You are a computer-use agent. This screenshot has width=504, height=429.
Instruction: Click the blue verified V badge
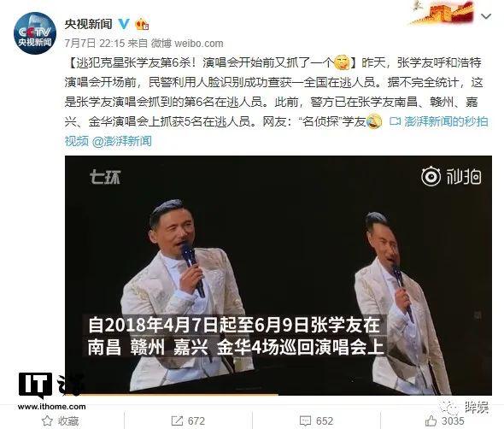click(x=124, y=24)
